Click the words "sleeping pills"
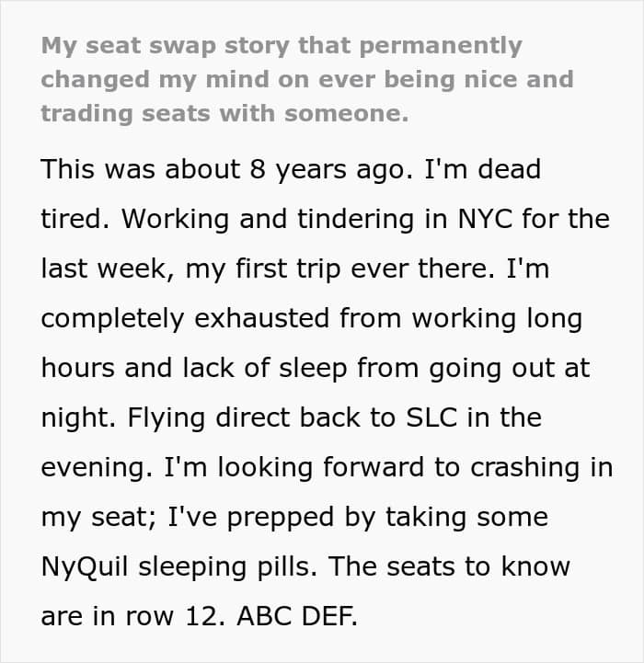Image resolution: width=644 pixels, height=663 pixels. pos(227,567)
